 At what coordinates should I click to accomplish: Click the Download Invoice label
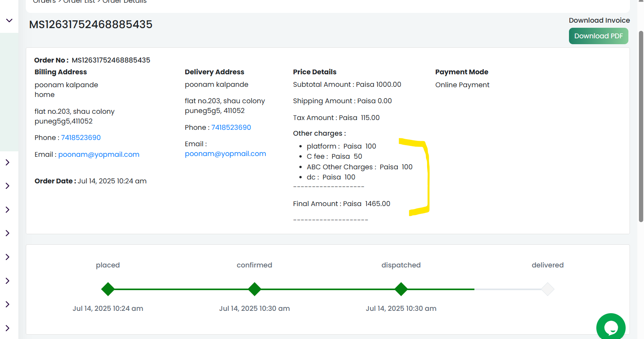[x=599, y=20]
